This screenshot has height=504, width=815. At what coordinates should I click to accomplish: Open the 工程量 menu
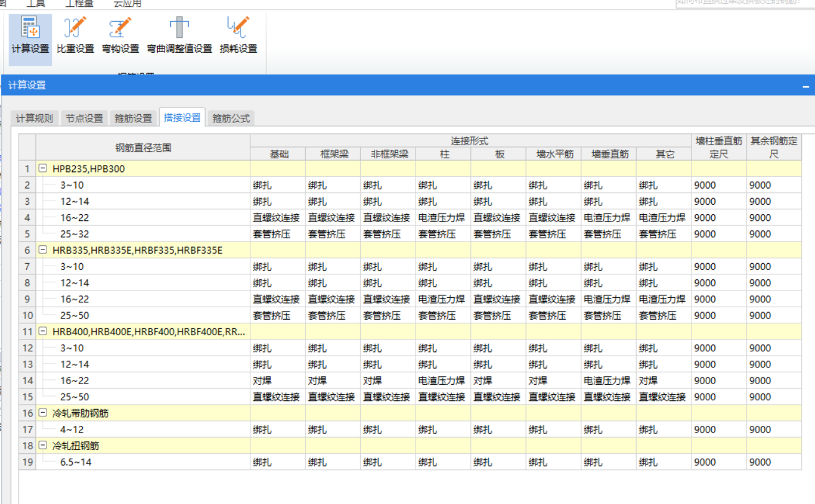(x=79, y=4)
